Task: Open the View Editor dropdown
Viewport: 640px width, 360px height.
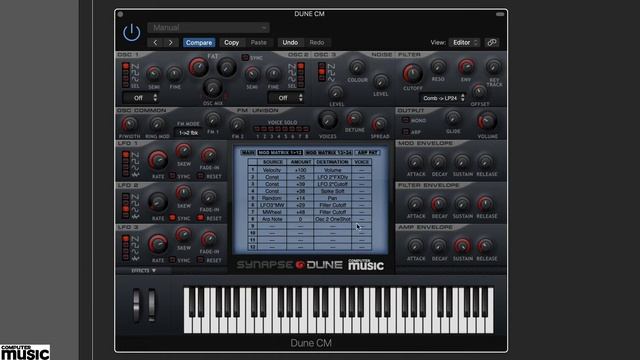Action: click(464, 42)
